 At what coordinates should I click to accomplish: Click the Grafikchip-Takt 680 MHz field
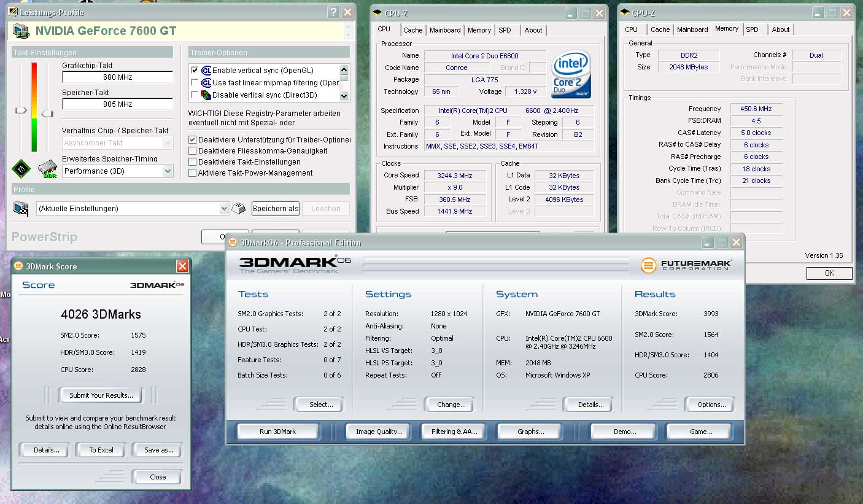(x=117, y=77)
